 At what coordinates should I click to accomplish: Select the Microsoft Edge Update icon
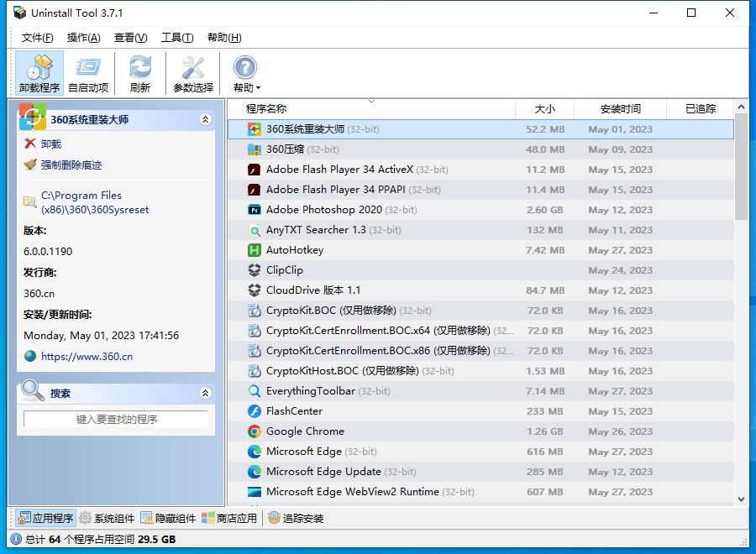coord(254,472)
